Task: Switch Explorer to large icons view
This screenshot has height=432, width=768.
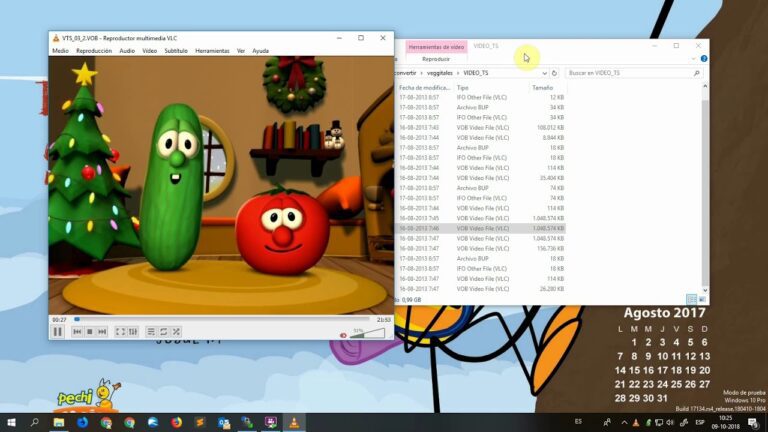Action: tap(702, 299)
